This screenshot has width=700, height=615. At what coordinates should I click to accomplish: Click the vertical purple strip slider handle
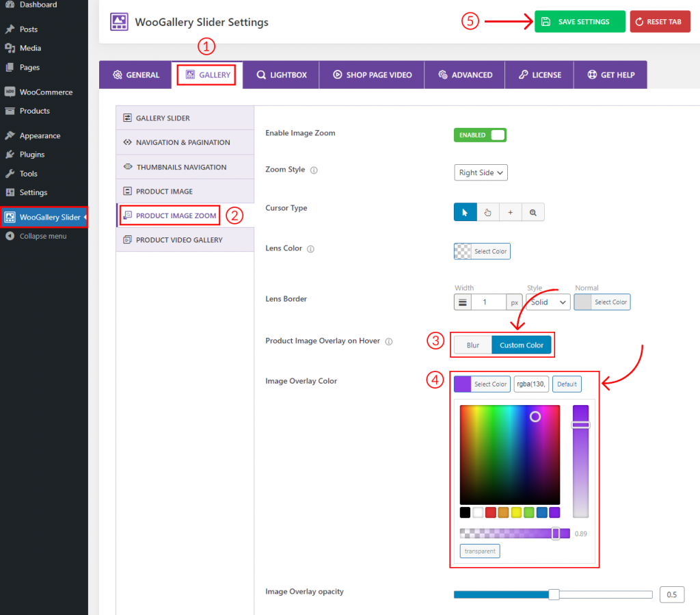(x=581, y=425)
